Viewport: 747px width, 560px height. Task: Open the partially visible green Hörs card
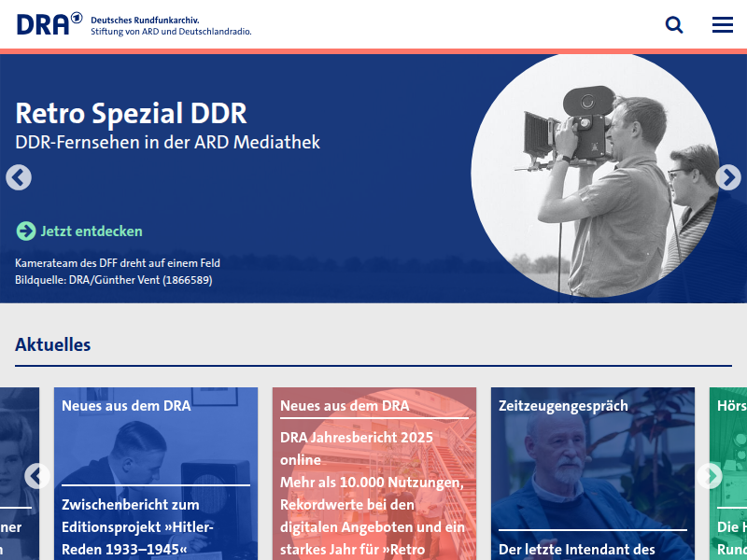click(728, 473)
